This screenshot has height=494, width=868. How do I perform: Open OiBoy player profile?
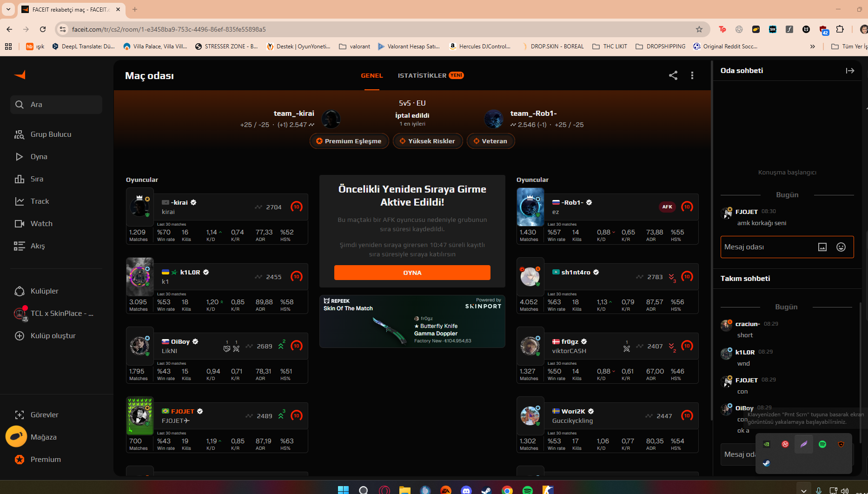pos(180,341)
